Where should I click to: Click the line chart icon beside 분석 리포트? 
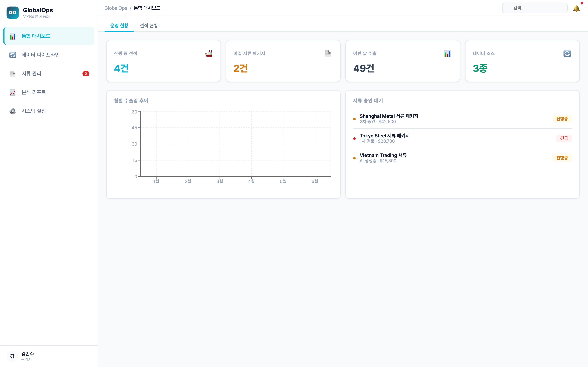click(13, 92)
